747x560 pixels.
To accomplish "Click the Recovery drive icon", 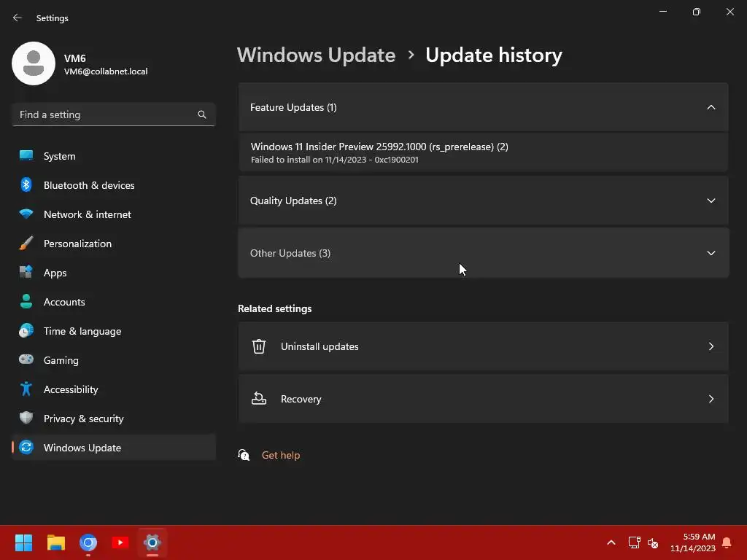I will [259, 399].
